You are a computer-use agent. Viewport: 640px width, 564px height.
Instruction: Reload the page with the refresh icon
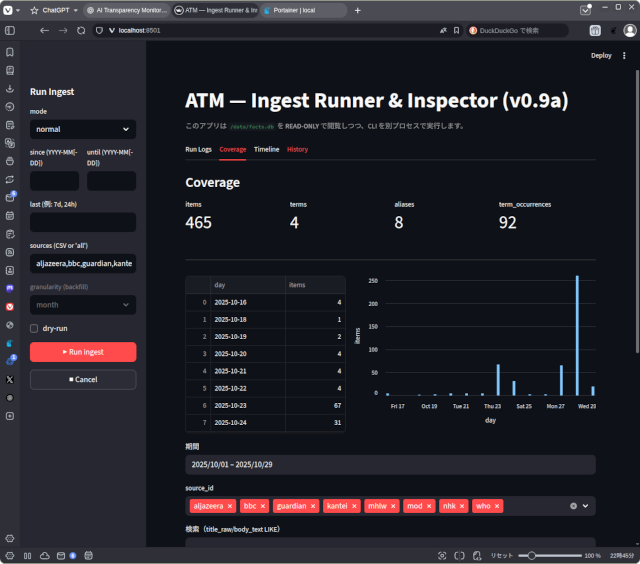tap(81, 31)
